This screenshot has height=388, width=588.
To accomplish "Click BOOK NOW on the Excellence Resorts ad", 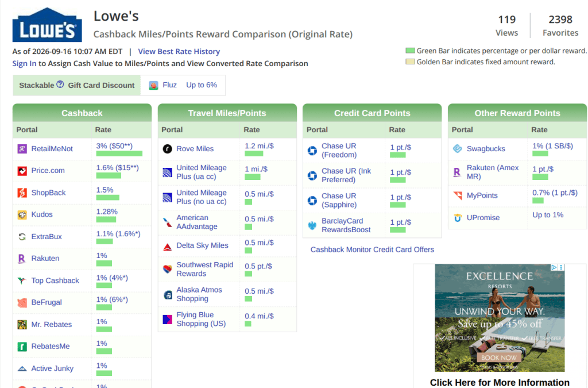I will [x=499, y=358].
